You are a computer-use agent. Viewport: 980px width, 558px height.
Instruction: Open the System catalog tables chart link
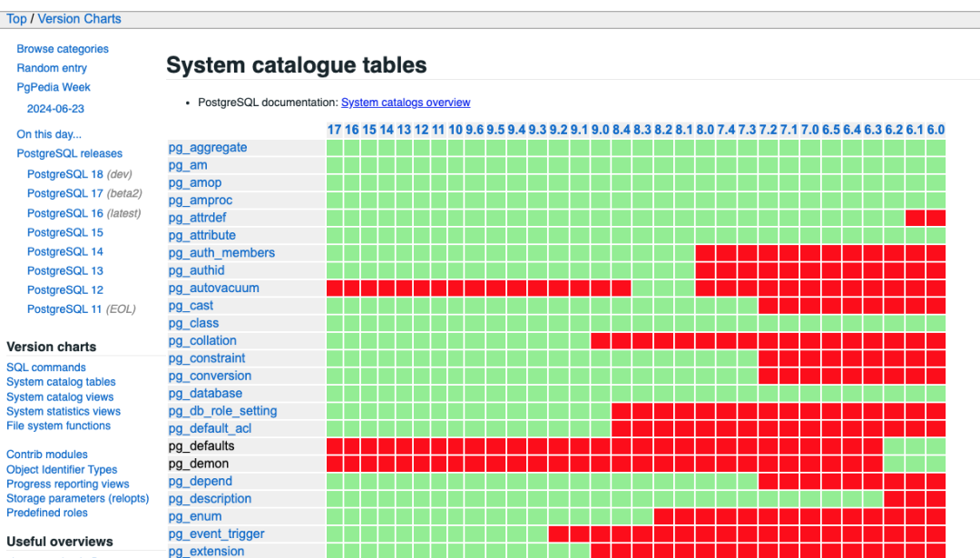click(62, 382)
